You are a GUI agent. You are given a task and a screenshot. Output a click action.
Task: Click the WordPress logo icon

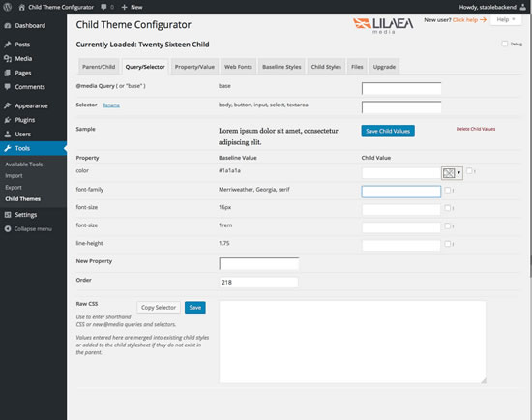[7, 7]
